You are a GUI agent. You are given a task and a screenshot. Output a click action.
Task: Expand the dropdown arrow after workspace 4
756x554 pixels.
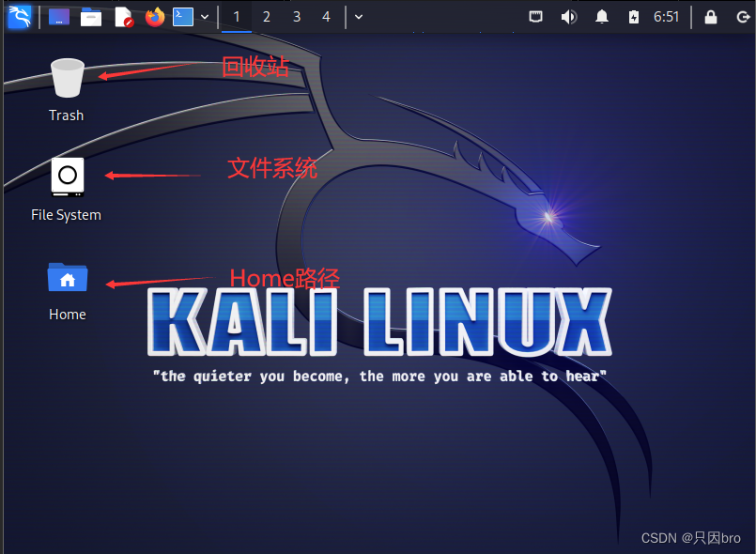[359, 17]
